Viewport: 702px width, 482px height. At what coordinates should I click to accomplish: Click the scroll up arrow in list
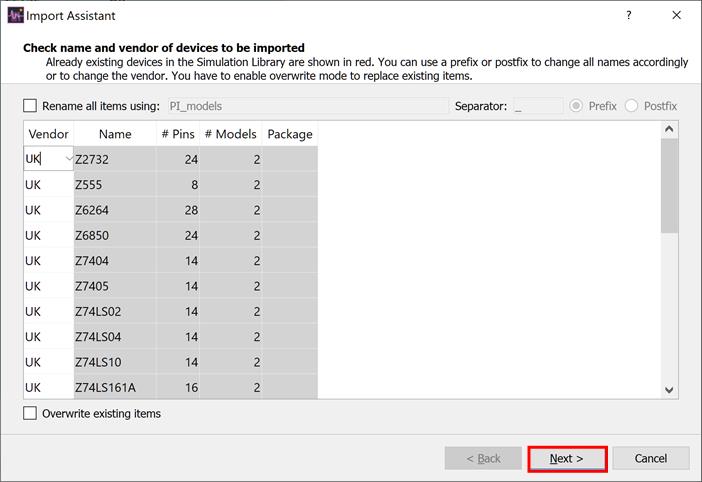(x=669, y=129)
